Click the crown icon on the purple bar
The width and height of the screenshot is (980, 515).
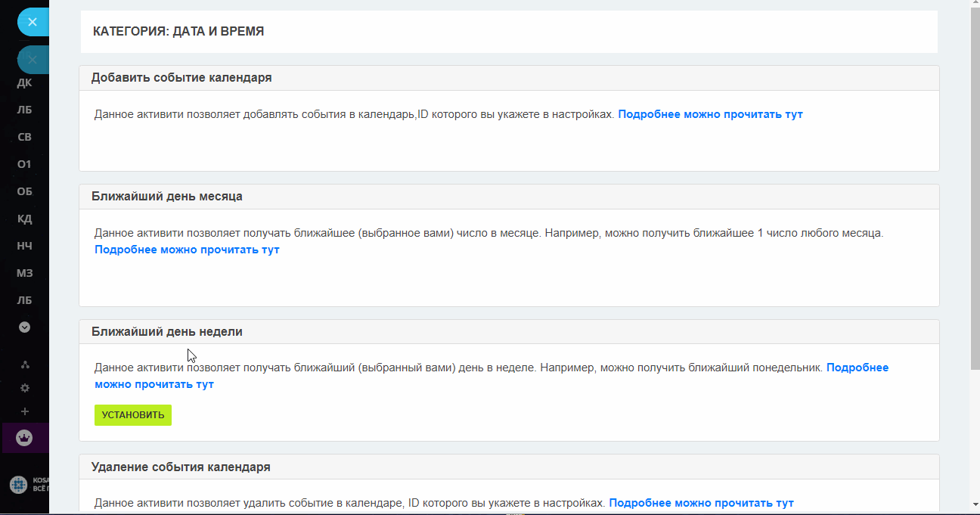pyautogui.click(x=25, y=437)
